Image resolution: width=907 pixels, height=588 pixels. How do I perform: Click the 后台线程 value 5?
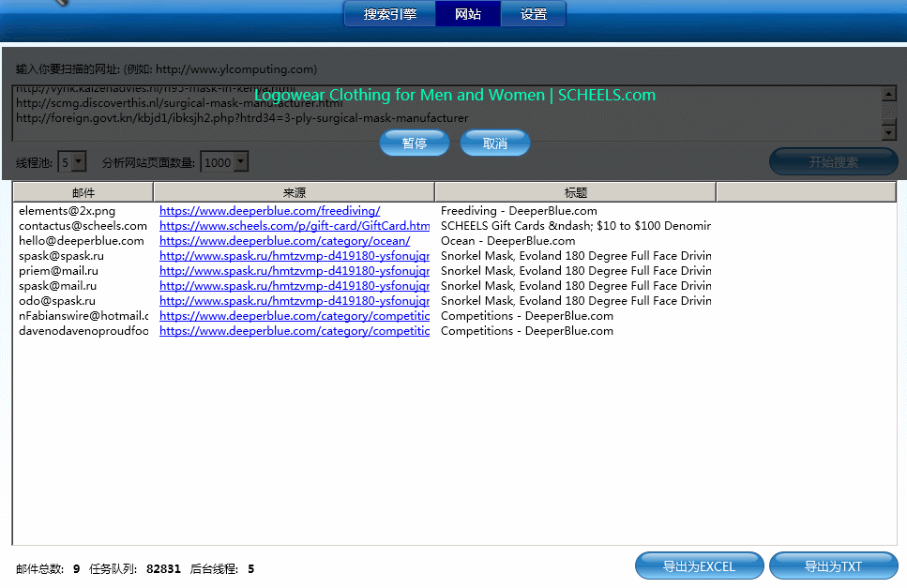[251, 569]
